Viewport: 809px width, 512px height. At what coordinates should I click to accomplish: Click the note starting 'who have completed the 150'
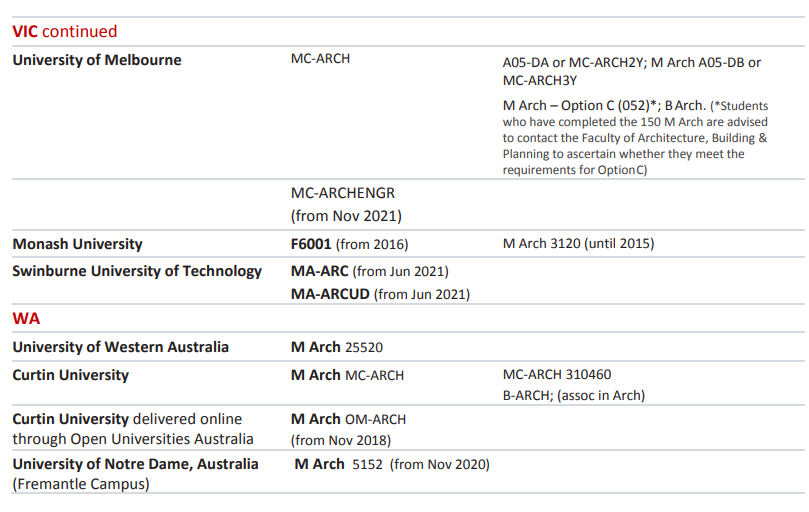(x=635, y=122)
